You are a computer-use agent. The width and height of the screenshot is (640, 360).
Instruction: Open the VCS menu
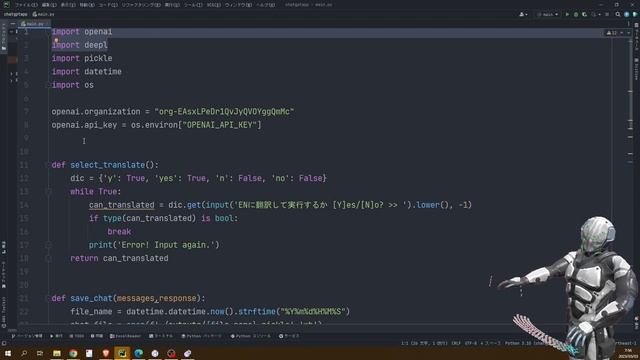coord(213,5)
